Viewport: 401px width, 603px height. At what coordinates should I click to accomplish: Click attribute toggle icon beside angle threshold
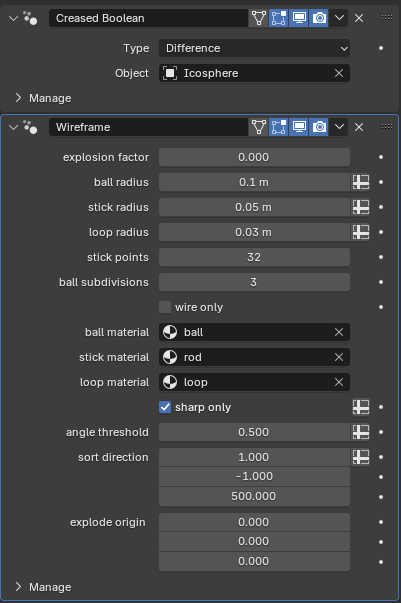[361, 432]
